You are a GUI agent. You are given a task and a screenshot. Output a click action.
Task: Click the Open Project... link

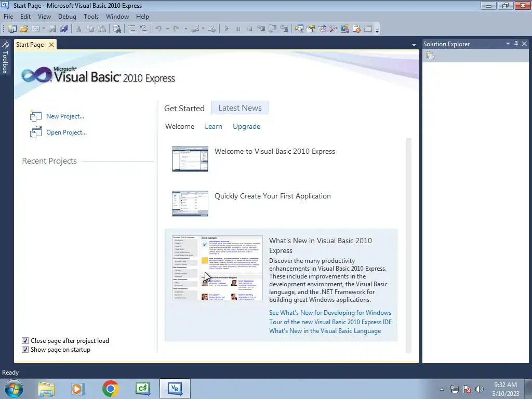(66, 132)
